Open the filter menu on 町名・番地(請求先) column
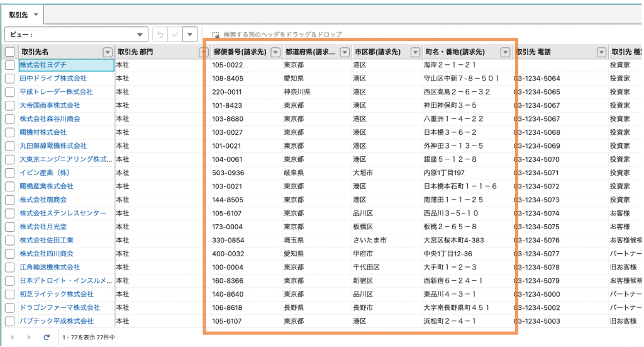The width and height of the screenshot is (644, 347). tap(504, 52)
